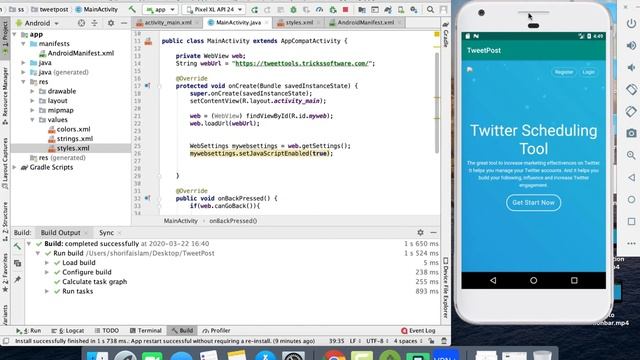Tap the phone's Home navigation button
640x360 pixels.
[x=533, y=280]
